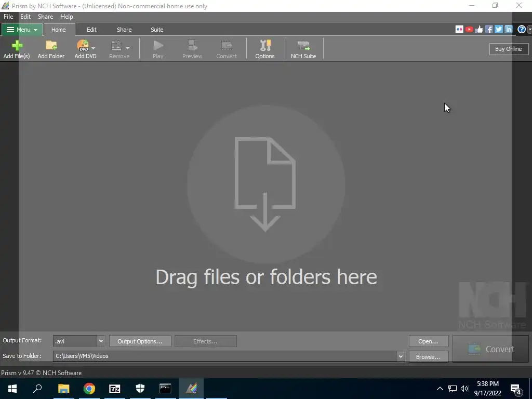This screenshot has height=399, width=532.
Task: Click the Add Folder toolbar icon
Action: [x=51, y=49]
